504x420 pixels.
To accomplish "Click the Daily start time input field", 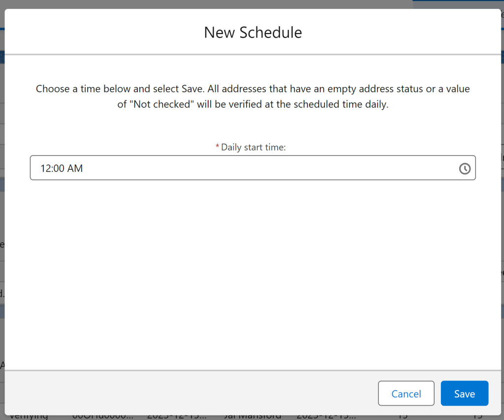I will click(246, 168).
